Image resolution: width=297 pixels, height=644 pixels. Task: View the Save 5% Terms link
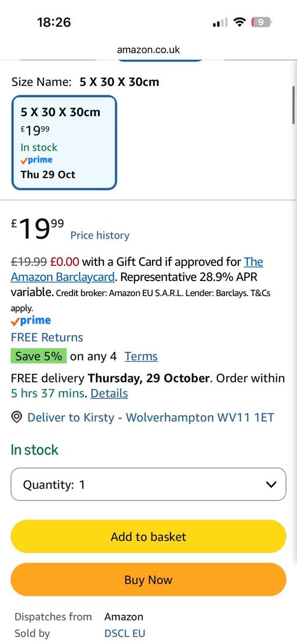(141, 356)
